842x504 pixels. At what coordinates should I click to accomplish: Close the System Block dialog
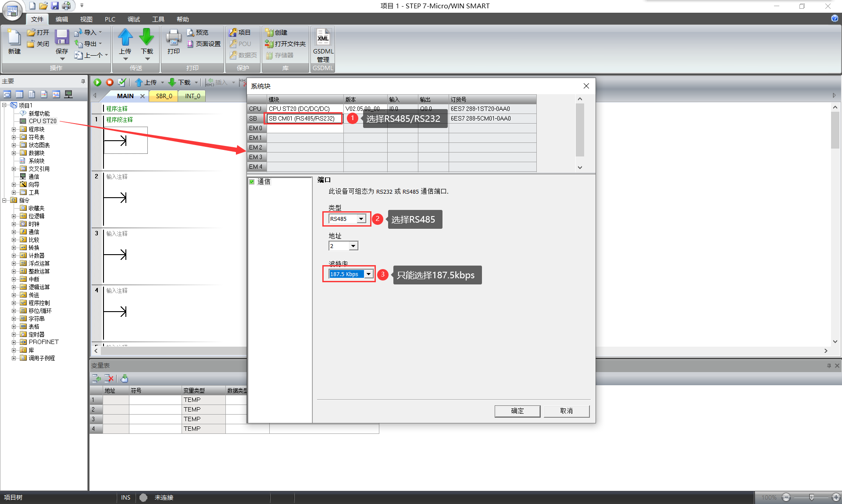(x=586, y=86)
